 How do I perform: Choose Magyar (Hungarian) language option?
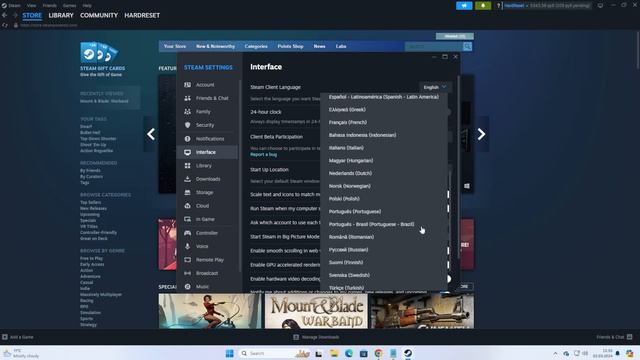click(x=351, y=160)
